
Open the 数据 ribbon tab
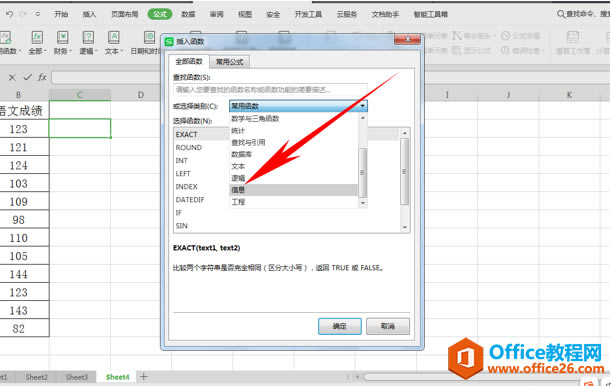[x=188, y=14]
